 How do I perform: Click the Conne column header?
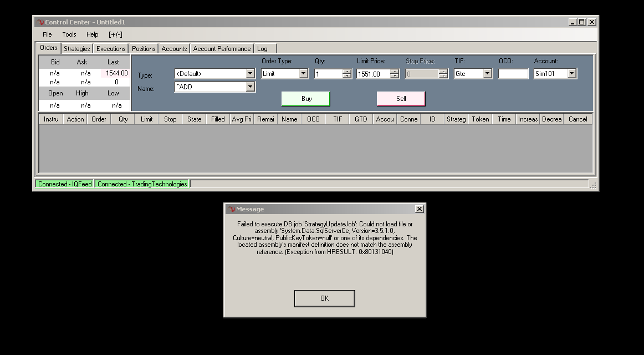(x=408, y=119)
